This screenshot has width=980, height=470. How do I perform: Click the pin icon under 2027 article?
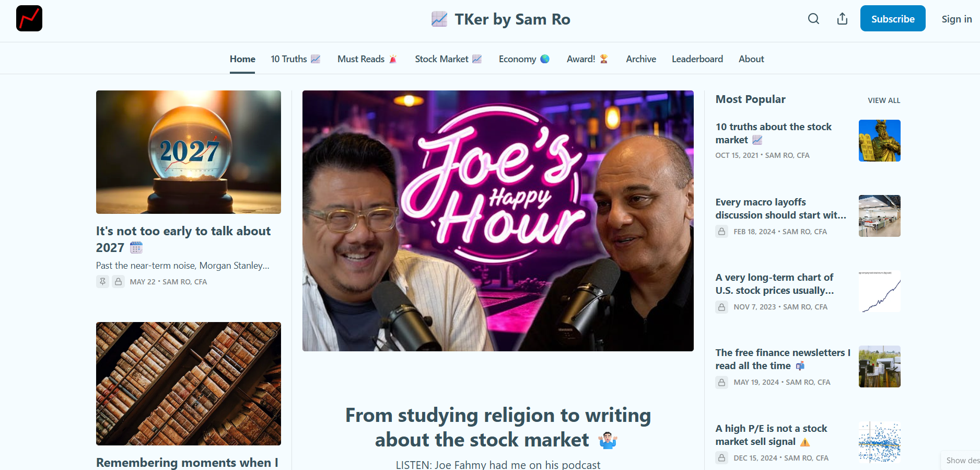click(102, 282)
